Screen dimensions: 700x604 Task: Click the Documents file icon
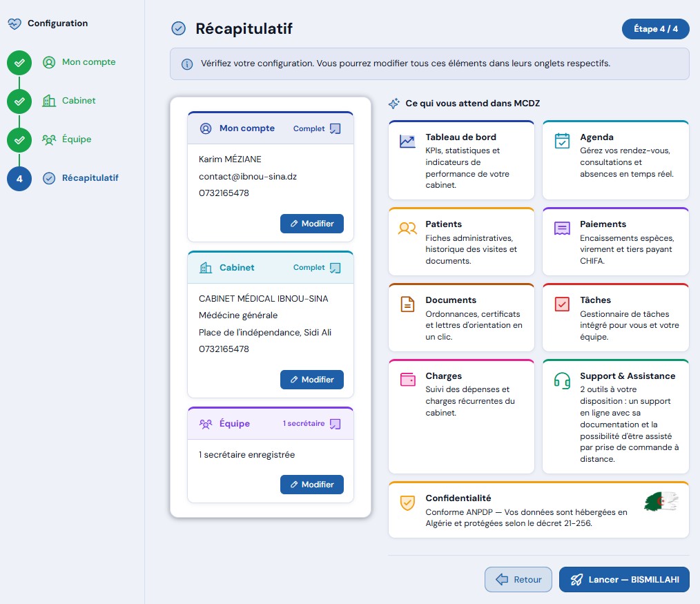pos(407,304)
